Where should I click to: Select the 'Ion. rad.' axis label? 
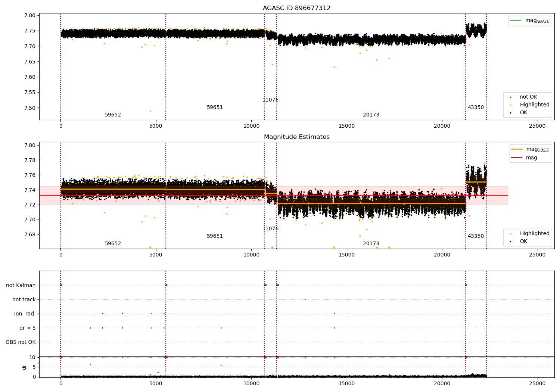coord(25,314)
